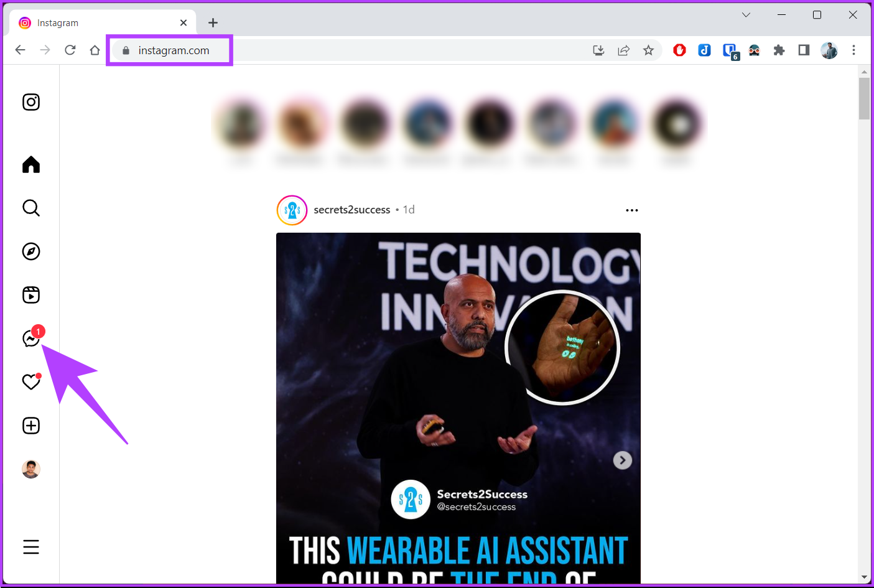Screen dimensions: 874x588
Task: Open the More hamburger menu
Action: click(31, 547)
